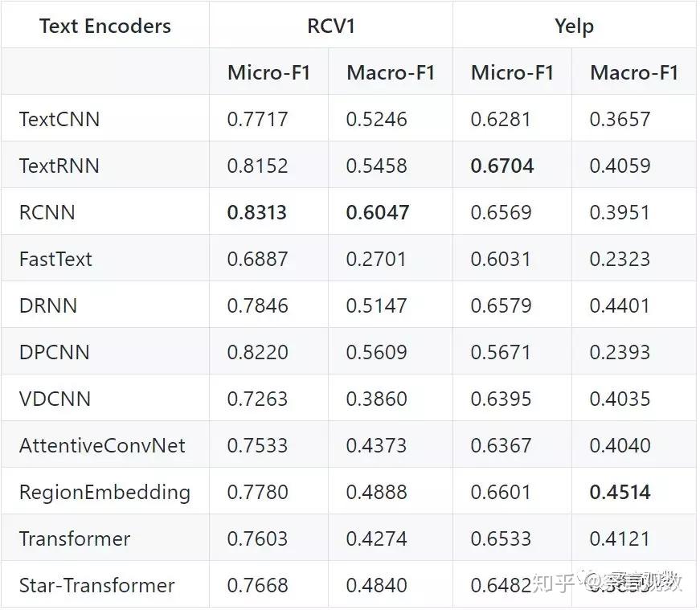
Task: Select the bold 0.6047 Macro-F1 value
Action: point(378,213)
